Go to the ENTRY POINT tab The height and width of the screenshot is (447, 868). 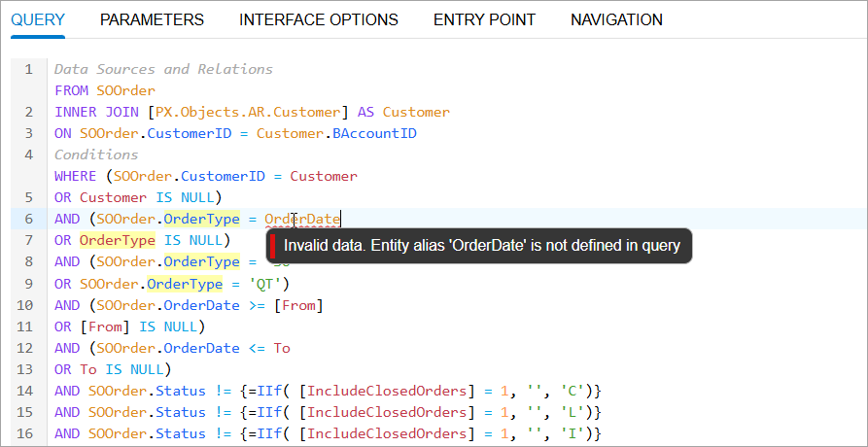coord(484,19)
